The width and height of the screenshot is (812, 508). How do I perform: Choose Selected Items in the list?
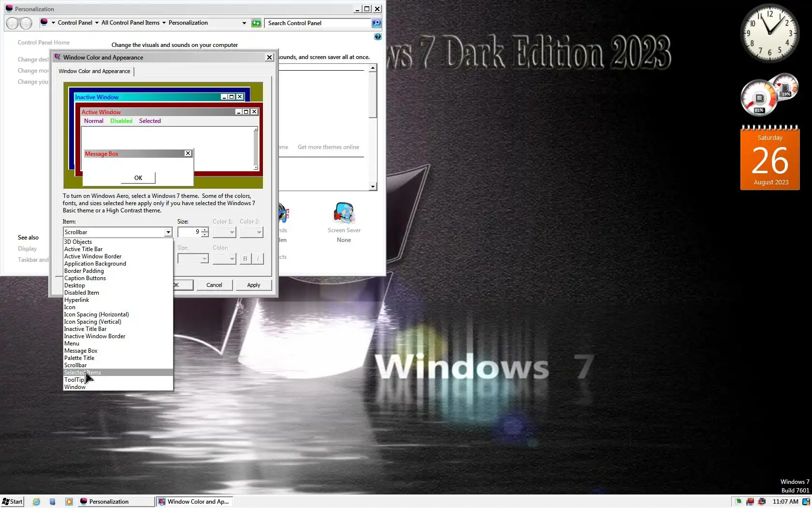coord(118,373)
